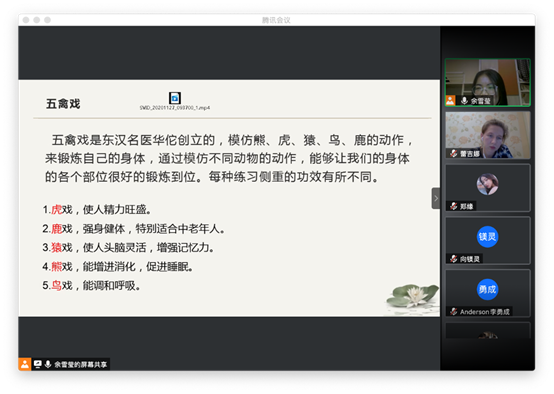Select 郑缘's profile photo avatar
The width and height of the screenshot is (554, 394).
[x=487, y=184]
